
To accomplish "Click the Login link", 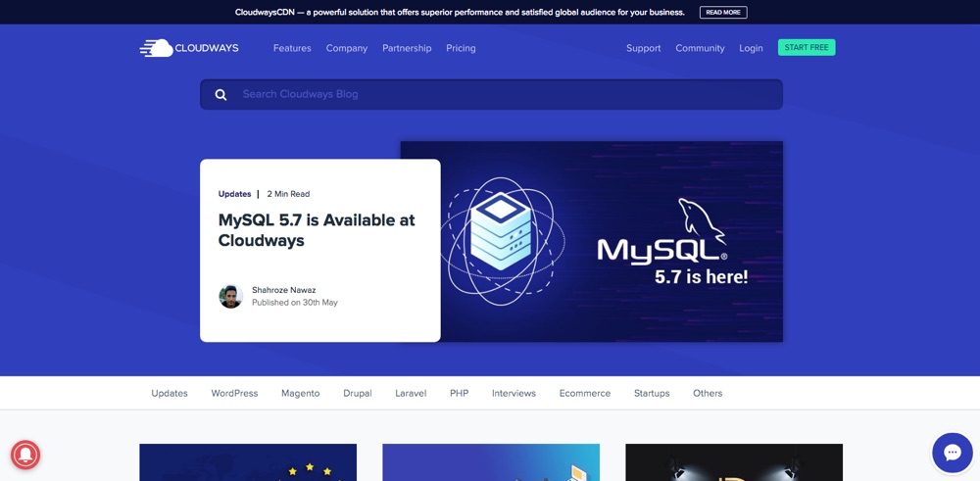I will 751,48.
